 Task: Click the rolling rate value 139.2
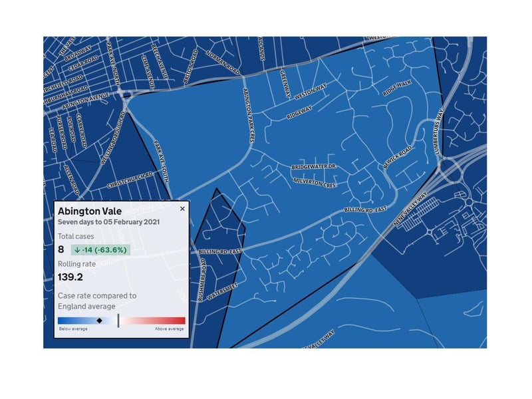(x=70, y=277)
